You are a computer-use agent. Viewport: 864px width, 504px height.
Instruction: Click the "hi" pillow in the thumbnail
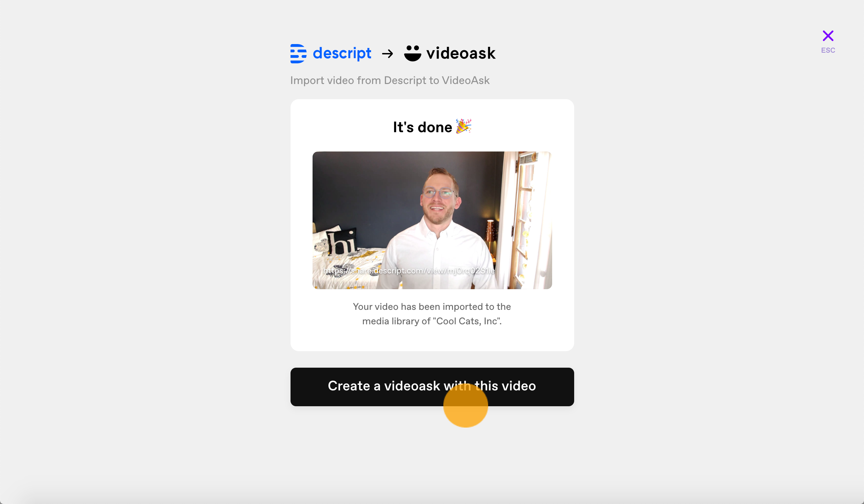(x=339, y=243)
